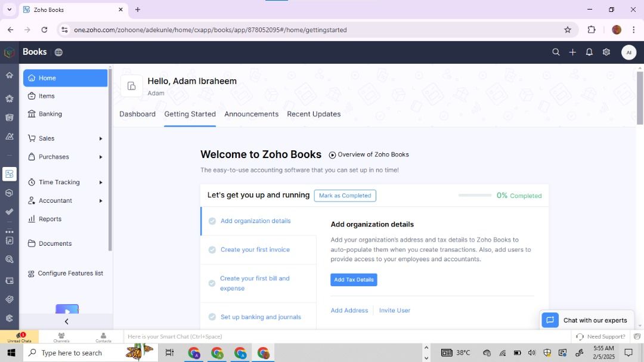Click the globe icon beside Books
644x362 pixels.
(58, 52)
